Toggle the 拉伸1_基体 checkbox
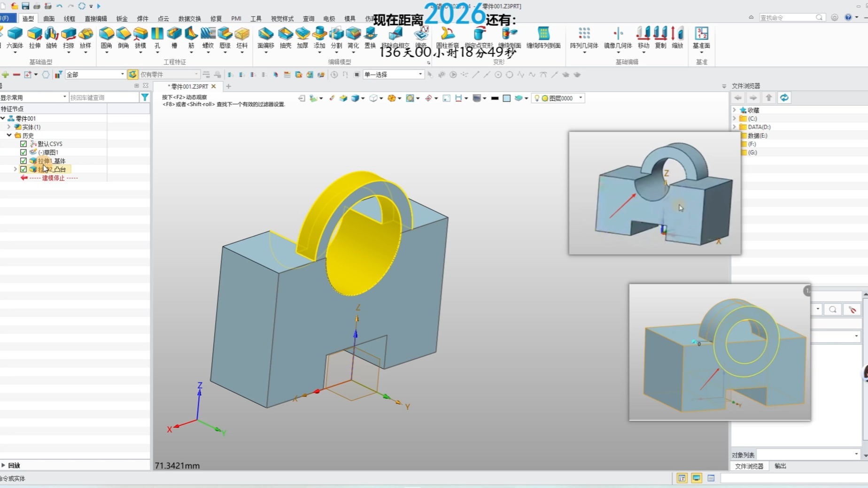Image resolution: width=868 pixels, height=488 pixels. [23, 161]
